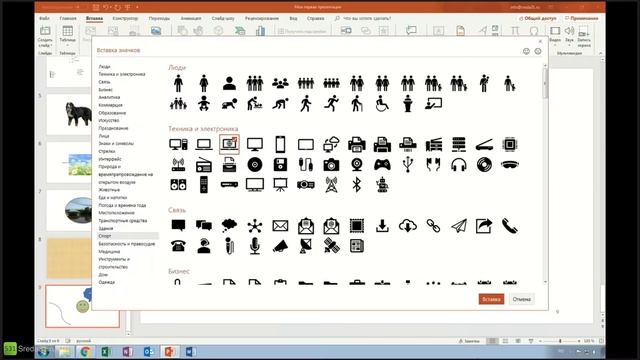The height and width of the screenshot is (360, 640).
Task: Select the chain link icon
Action: 433,226
